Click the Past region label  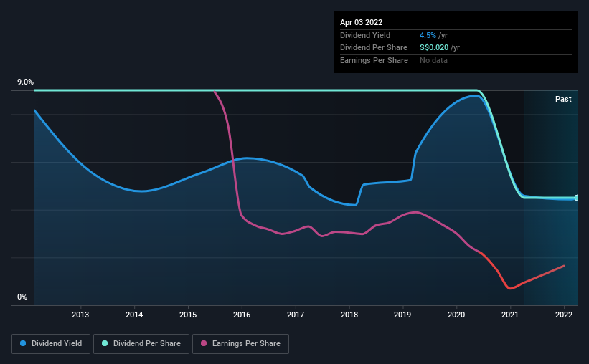[x=563, y=99]
